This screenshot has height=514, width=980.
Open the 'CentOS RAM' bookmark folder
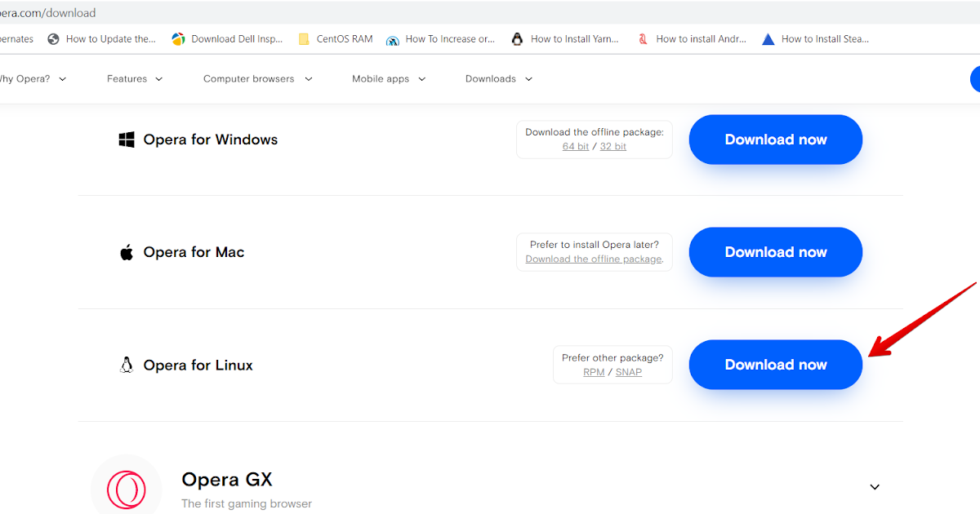(x=336, y=38)
